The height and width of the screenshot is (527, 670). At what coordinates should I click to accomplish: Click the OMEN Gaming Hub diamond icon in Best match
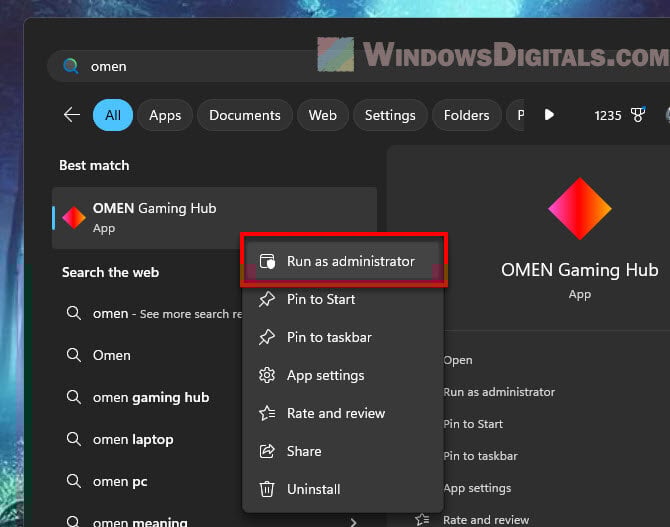[74, 218]
